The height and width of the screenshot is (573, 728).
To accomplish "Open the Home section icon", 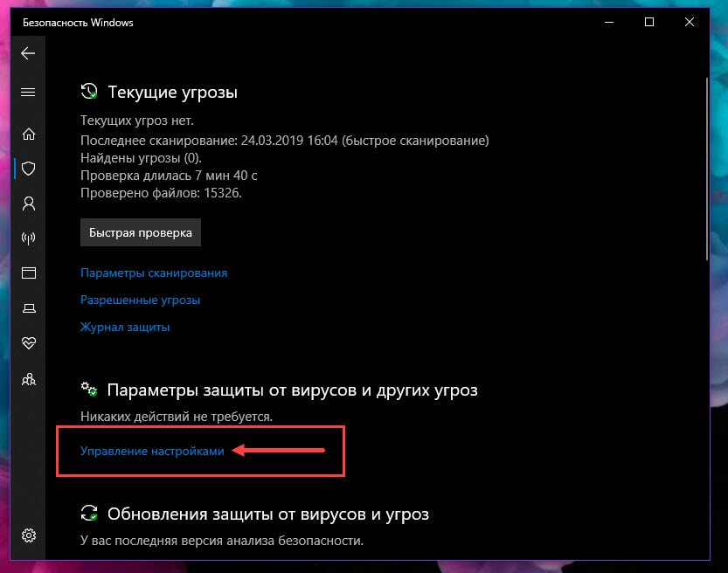I will (28, 135).
